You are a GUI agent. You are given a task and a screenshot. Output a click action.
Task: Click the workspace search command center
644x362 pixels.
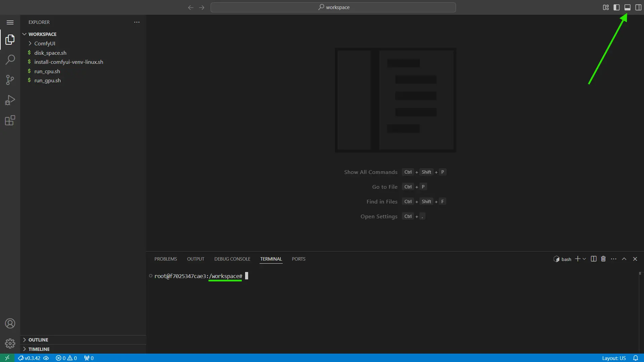[x=333, y=7]
